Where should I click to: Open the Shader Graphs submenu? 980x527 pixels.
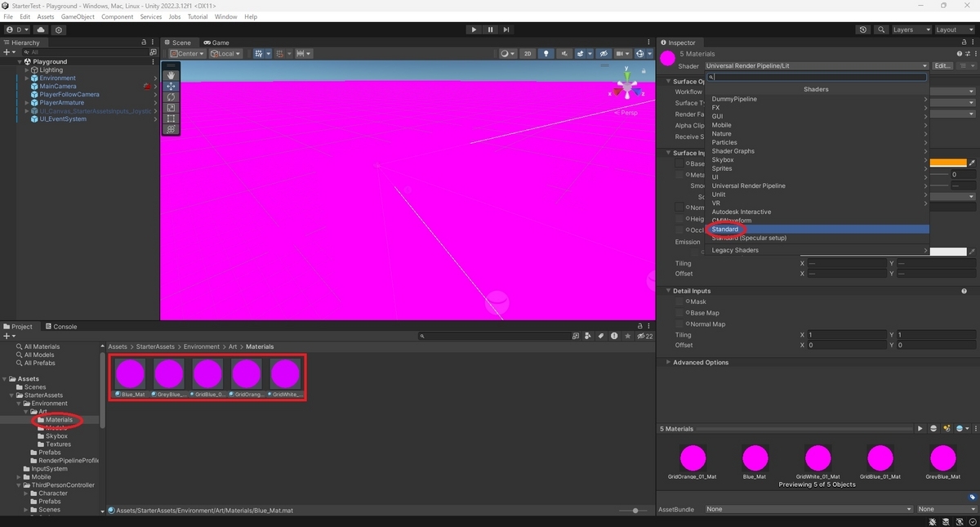[x=817, y=151]
